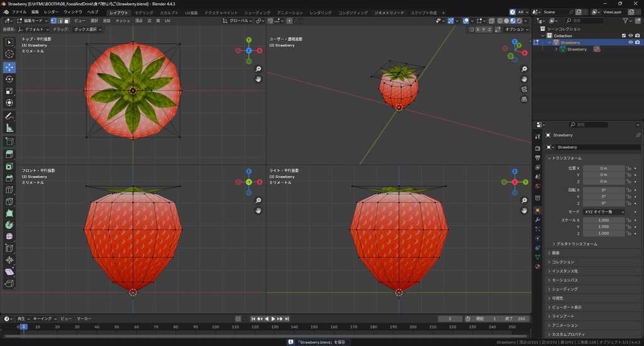644x346 pixels.
Task: Select the Cursor tool in the left toolbar
Action: coord(9,54)
